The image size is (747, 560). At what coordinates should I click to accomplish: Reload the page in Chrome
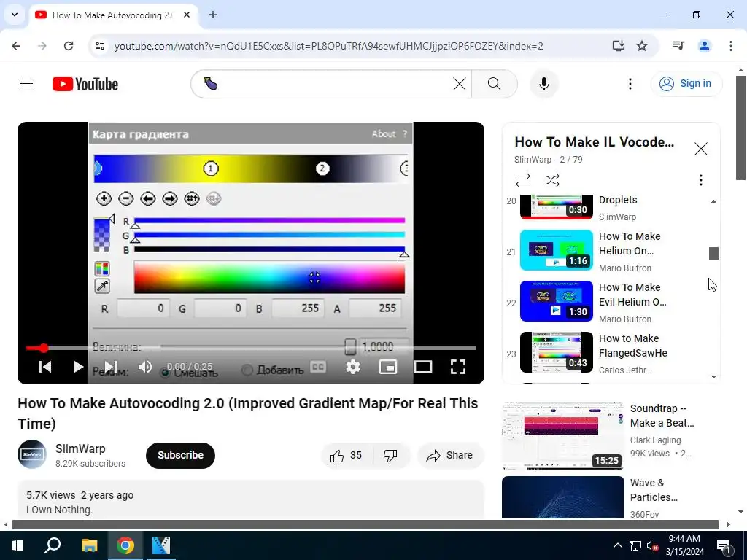[x=69, y=46]
